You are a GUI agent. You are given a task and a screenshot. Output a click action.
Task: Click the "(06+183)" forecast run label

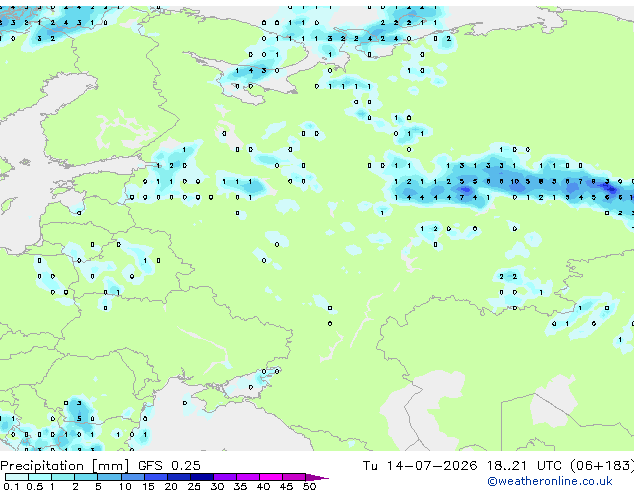[x=602, y=466]
